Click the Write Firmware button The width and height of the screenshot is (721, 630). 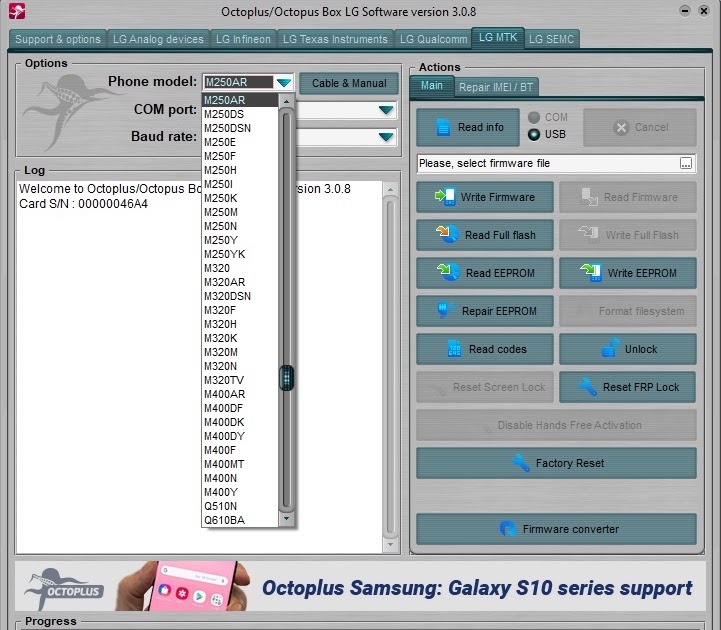point(485,197)
